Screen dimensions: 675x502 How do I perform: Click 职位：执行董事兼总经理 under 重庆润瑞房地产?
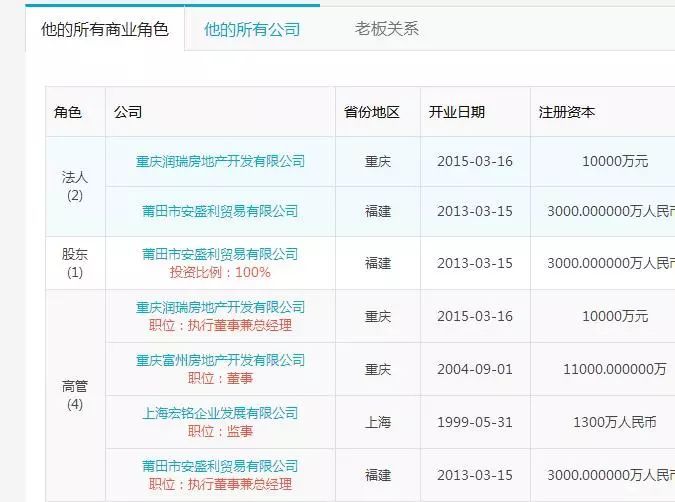tap(220, 325)
